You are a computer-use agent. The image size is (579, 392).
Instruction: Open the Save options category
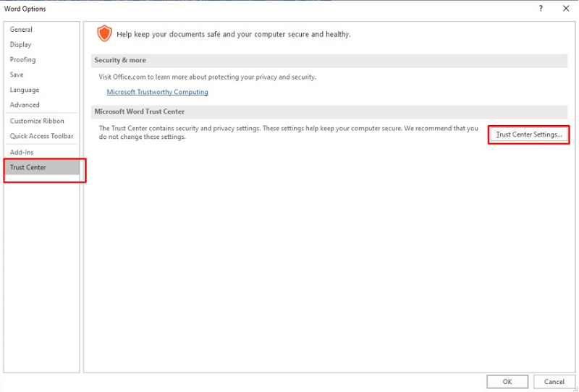point(17,75)
